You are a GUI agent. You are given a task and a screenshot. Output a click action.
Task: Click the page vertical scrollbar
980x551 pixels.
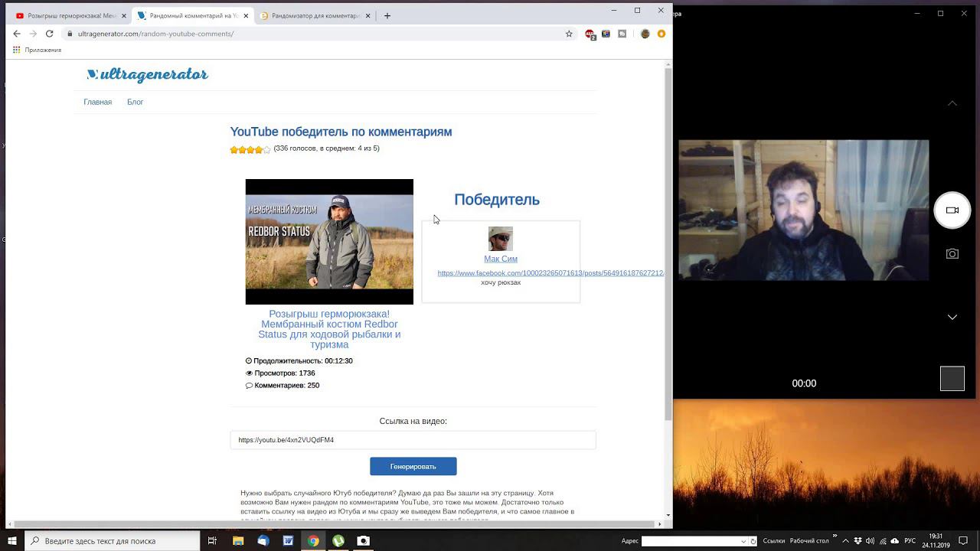[x=668, y=245]
